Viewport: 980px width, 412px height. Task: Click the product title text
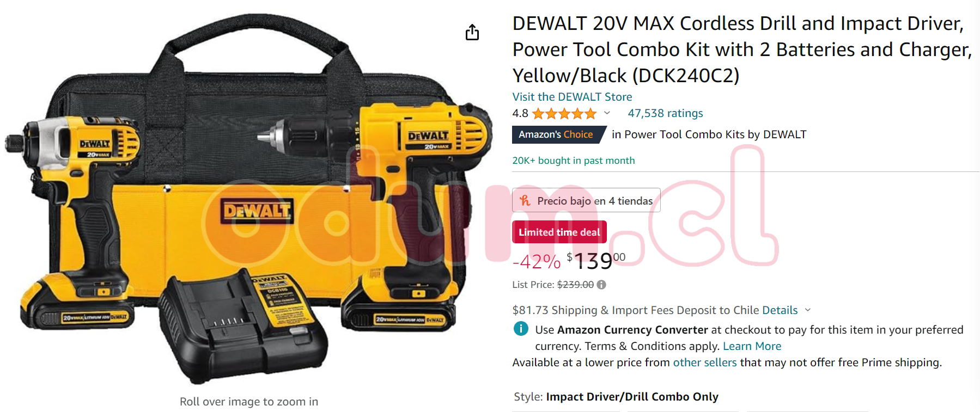pos(742,50)
